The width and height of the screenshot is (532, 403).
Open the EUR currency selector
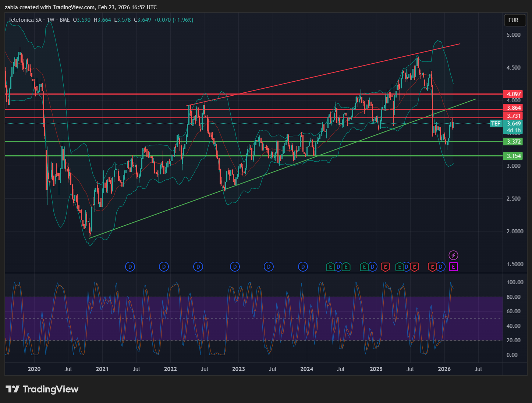click(x=513, y=20)
